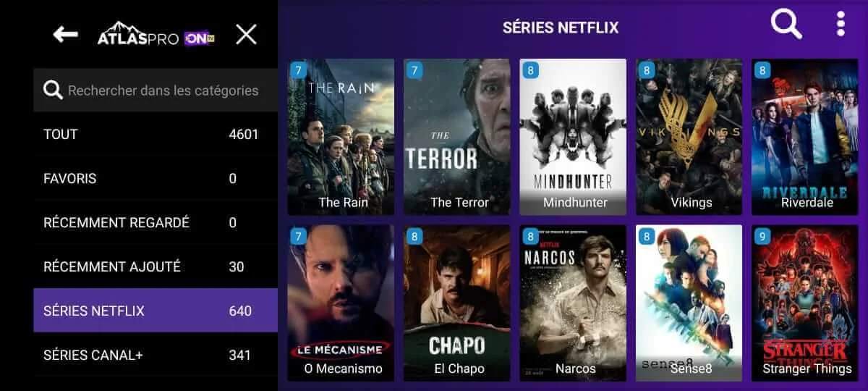This screenshot has height=391, width=868.
Task: Open the Mindhunter poster
Action: (573, 137)
